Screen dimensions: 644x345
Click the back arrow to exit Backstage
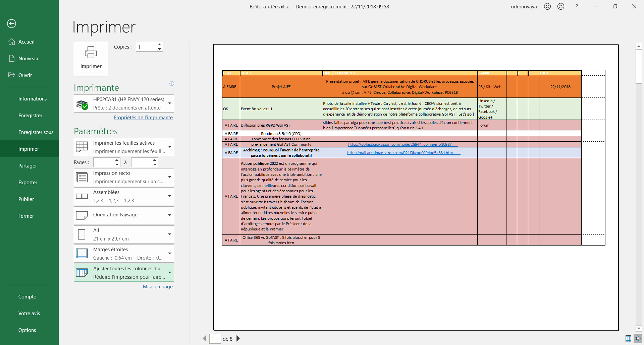click(x=11, y=23)
